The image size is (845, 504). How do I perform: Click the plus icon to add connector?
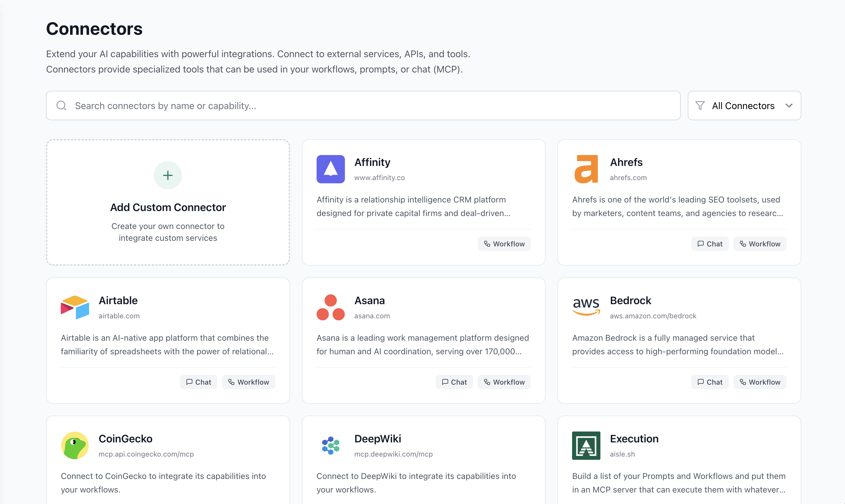click(168, 175)
